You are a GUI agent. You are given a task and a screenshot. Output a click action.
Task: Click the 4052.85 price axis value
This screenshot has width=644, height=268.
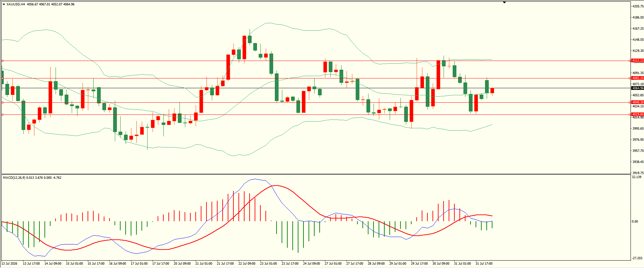[638, 95]
